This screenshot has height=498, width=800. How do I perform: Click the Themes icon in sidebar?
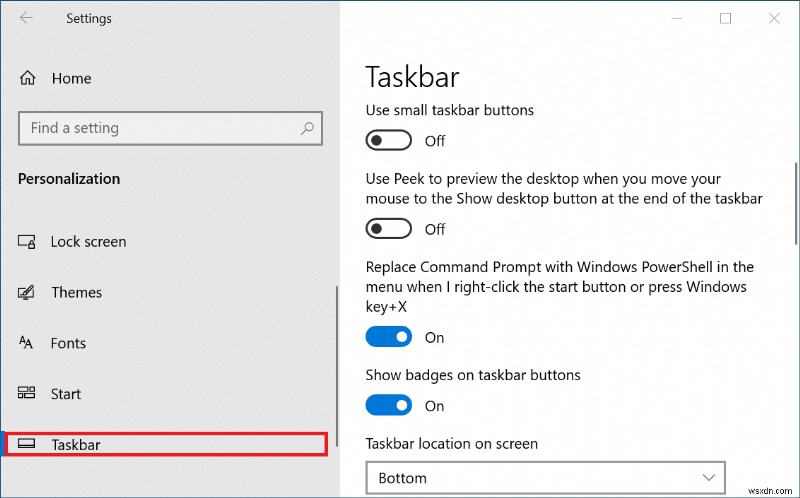(x=27, y=293)
